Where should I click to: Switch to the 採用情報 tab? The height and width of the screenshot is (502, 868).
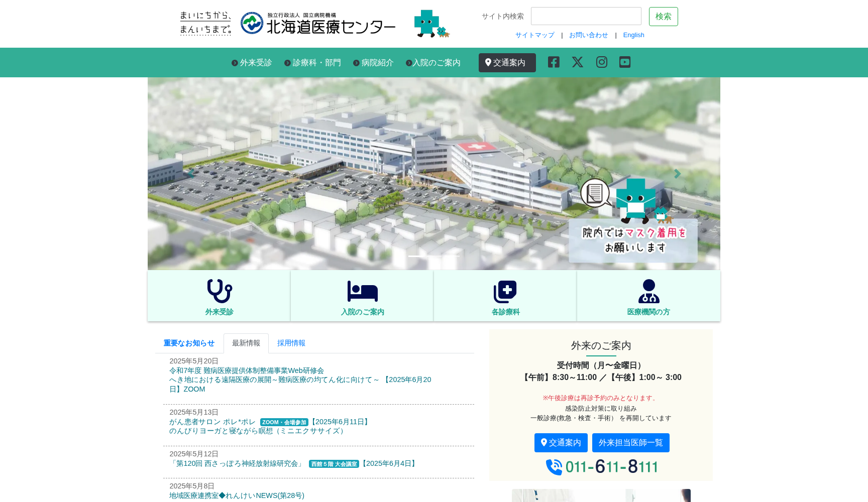pos(291,343)
